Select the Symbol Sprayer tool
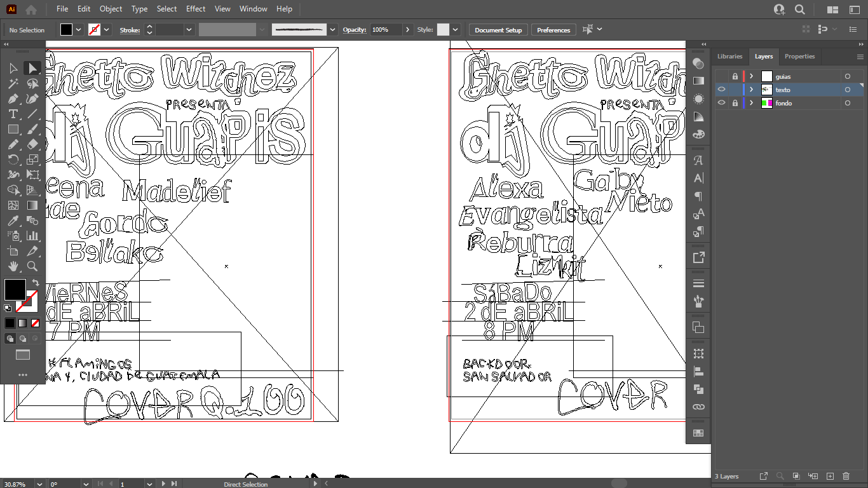Image resolution: width=868 pixels, height=488 pixels. [13, 236]
